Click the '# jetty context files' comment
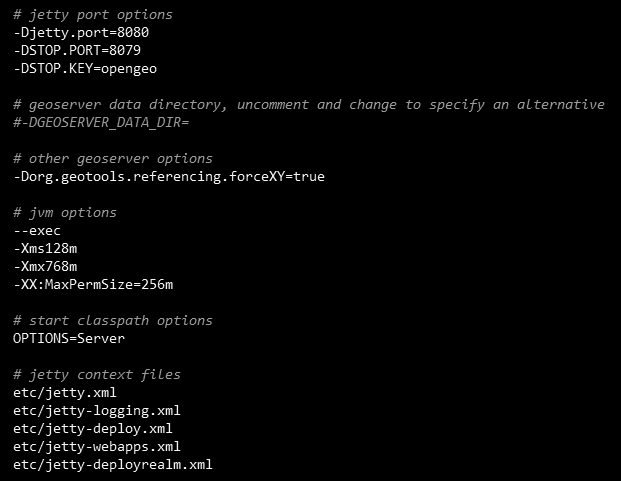621x481 pixels. (x=97, y=375)
